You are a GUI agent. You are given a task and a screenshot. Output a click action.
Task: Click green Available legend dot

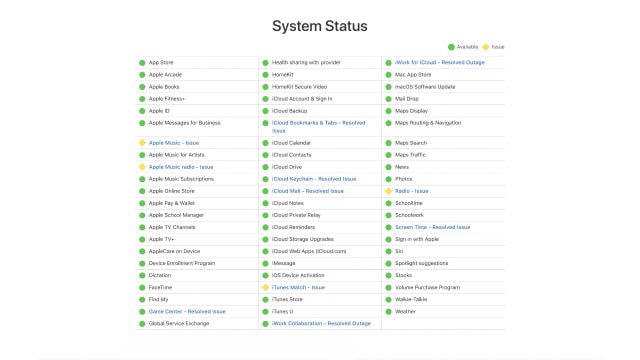coord(451,47)
